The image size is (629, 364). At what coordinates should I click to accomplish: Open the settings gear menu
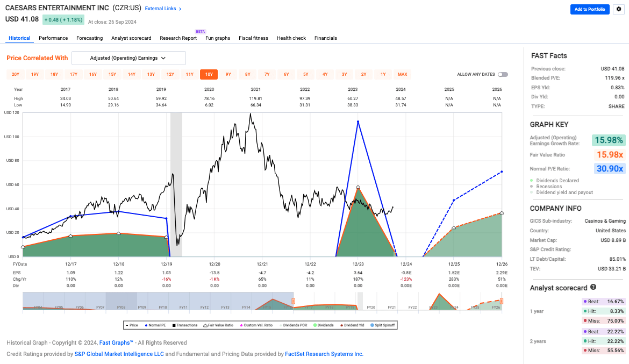tap(619, 9)
